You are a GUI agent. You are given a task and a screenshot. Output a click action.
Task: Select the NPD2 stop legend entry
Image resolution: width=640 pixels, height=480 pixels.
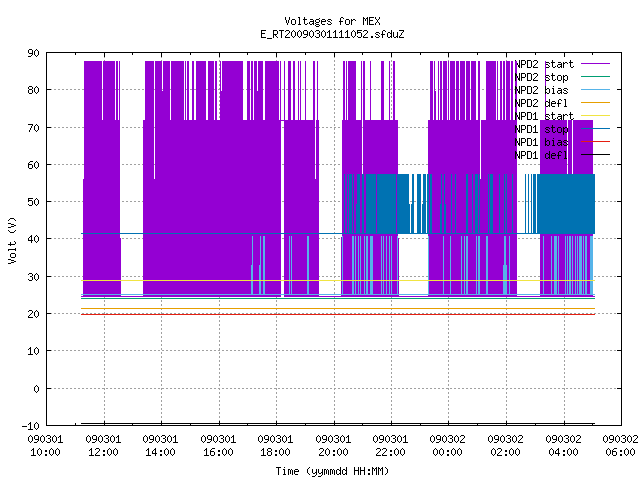pyautogui.click(x=541, y=77)
